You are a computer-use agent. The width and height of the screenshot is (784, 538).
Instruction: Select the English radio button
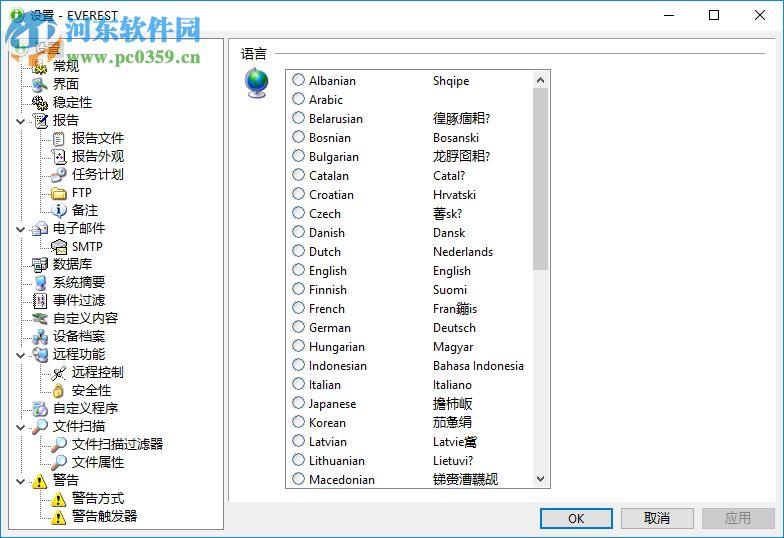point(298,270)
